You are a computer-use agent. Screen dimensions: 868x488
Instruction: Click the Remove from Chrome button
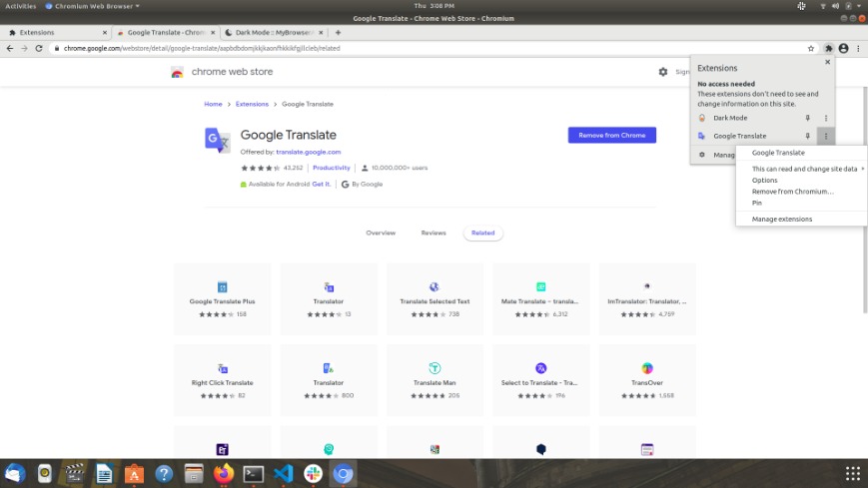click(611, 135)
